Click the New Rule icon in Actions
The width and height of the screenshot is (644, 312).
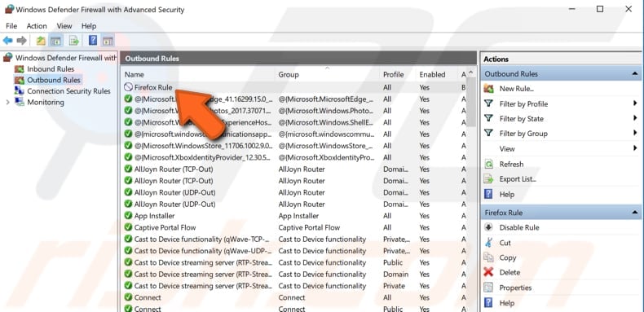[488, 89]
